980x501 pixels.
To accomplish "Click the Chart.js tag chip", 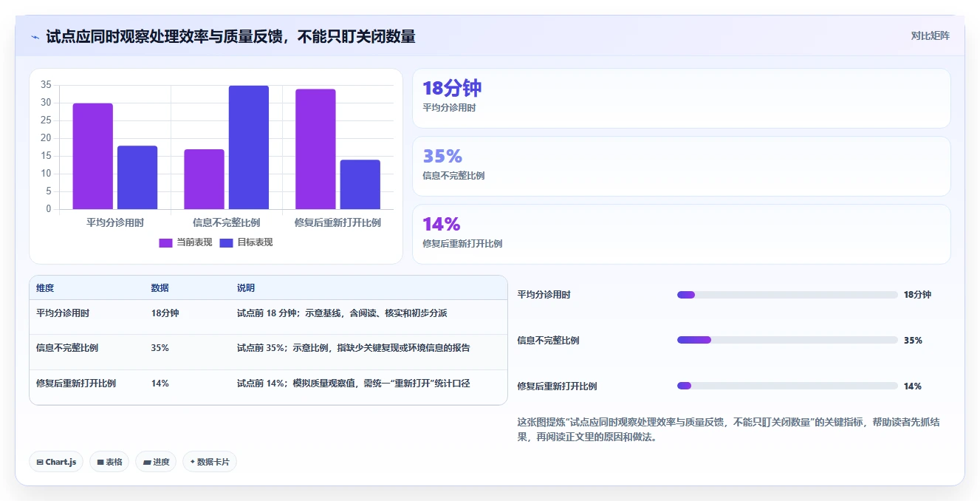I will coord(56,462).
